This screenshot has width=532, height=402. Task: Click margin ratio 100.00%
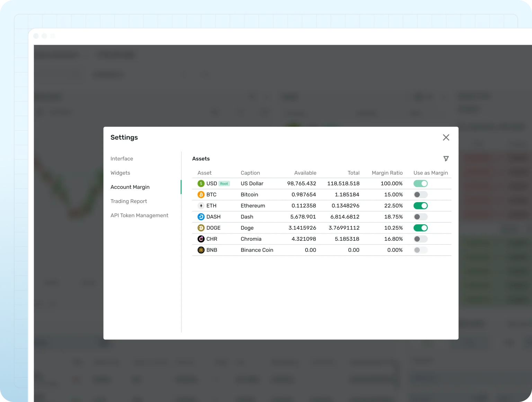pos(392,183)
